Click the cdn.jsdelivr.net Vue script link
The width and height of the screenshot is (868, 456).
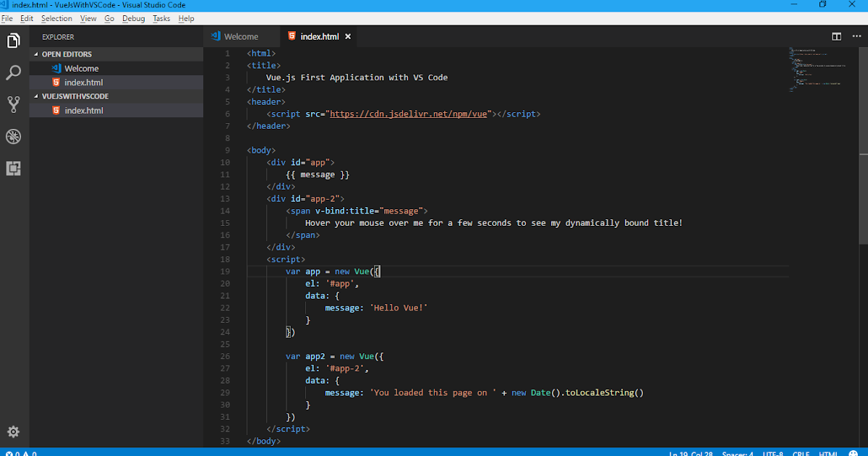410,114
